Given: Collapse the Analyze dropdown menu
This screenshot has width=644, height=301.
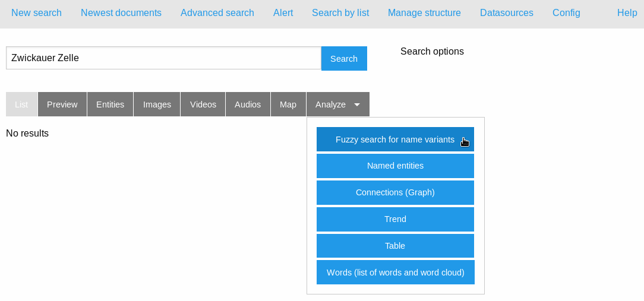Looking at the screenshot, I should [338, 104].
